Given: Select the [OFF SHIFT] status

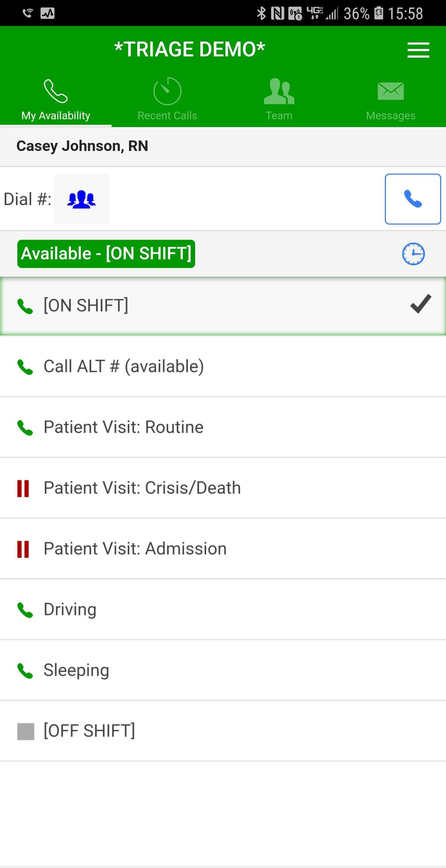Looking at the screenshot, I should pyautogui.click(x=222, y=731).
